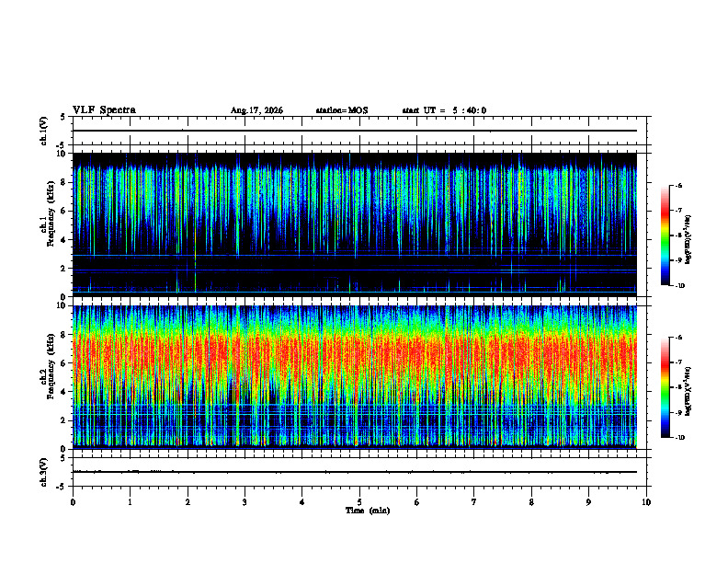
Task: Click time axis tick label "3"
Action: [x=245, y=502]
